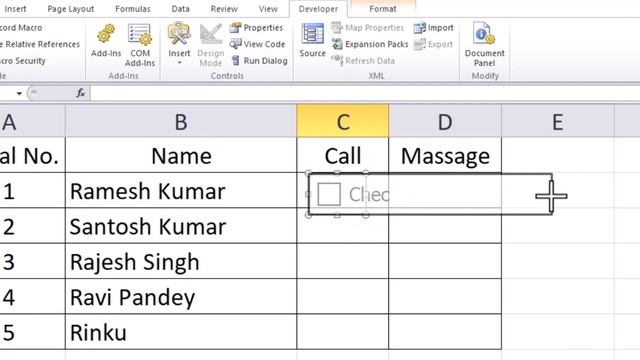Image resolution: width=640 pixels, height=360 pixels.
Task: Open COM Add-Ins dialog
Action: (140, 45)
